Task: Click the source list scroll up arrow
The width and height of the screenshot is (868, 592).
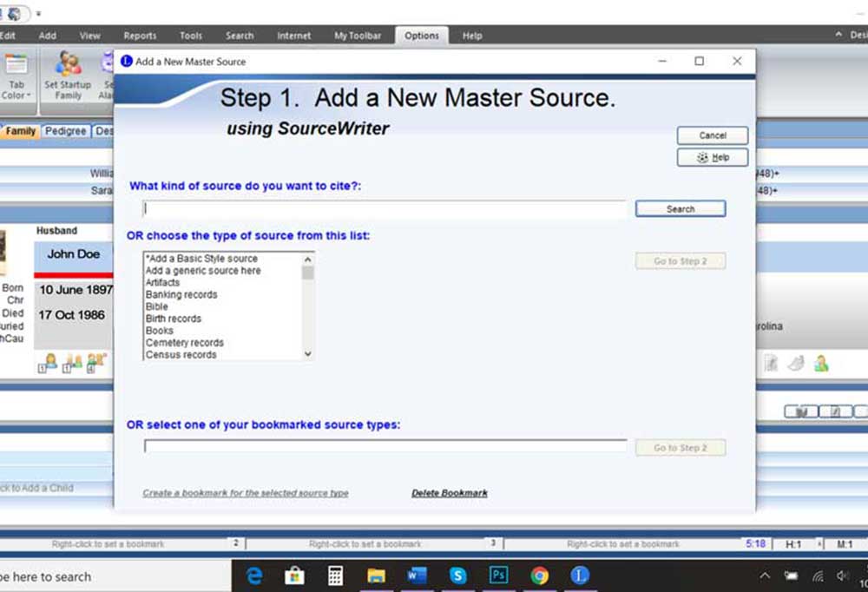Action: [x=308, y=259]
